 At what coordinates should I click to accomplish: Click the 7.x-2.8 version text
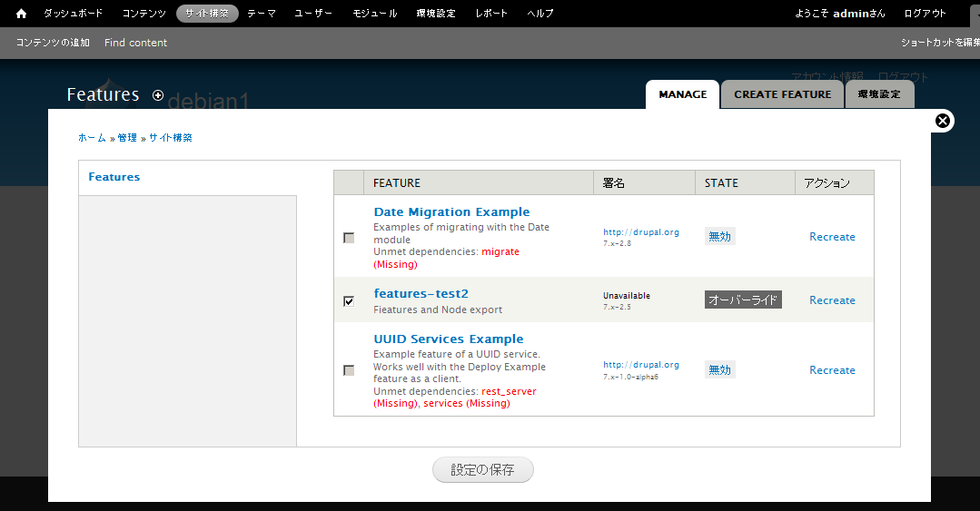tap(617, 243)
